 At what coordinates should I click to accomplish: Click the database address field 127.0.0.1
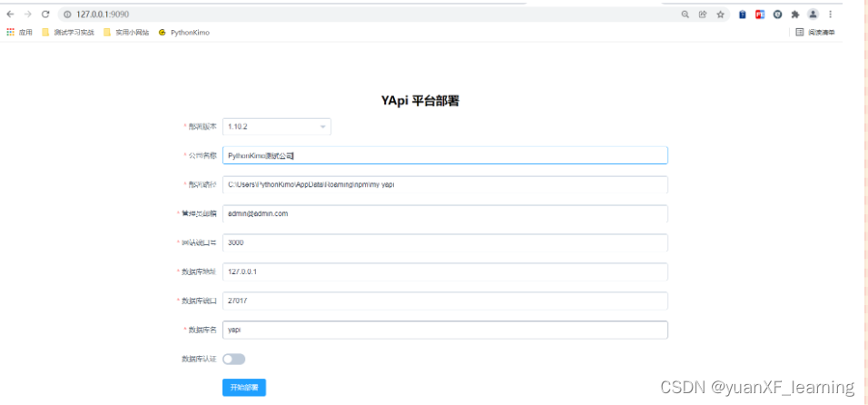pos(445,272)
